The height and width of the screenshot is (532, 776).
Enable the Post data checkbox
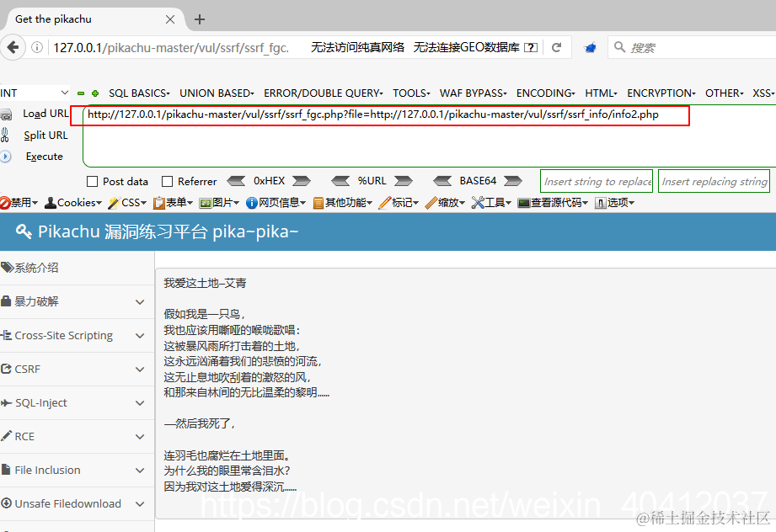(x=91, y=180)
